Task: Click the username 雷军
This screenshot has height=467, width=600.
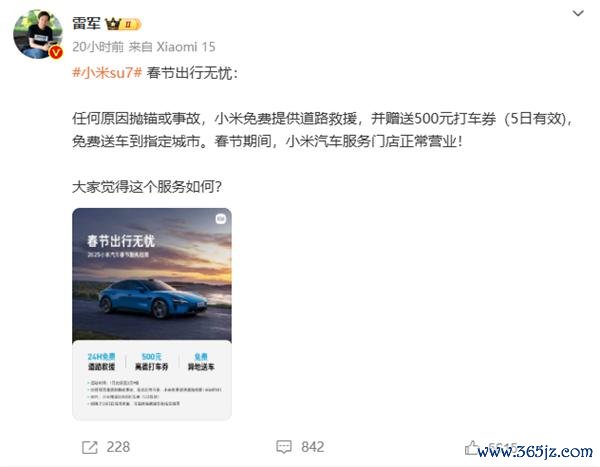Action: pyautogui.click(x=86, y=24)
